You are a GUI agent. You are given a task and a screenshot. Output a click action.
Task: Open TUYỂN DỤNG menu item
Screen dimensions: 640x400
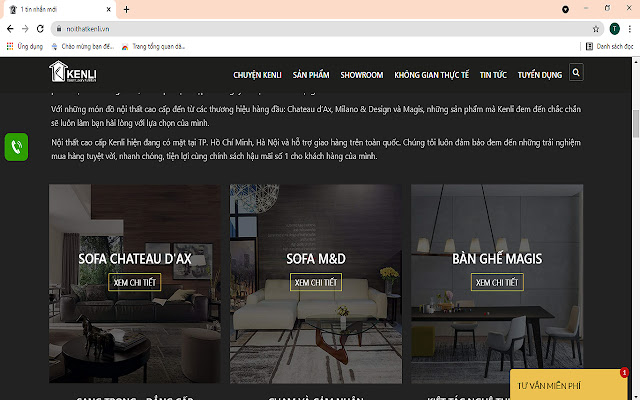click(540, 75)
